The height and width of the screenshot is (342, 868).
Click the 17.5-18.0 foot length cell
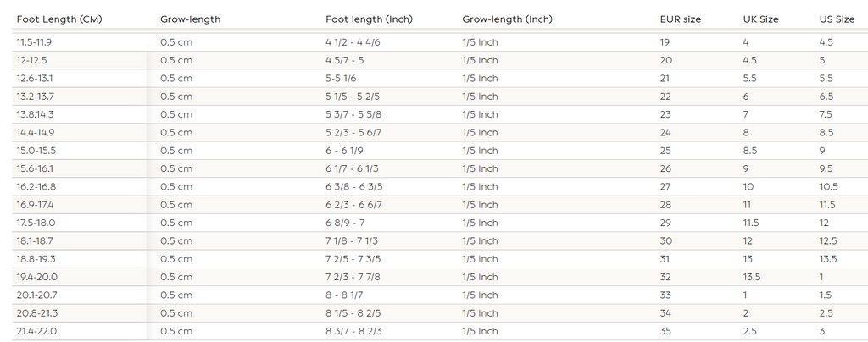[36, 223]
